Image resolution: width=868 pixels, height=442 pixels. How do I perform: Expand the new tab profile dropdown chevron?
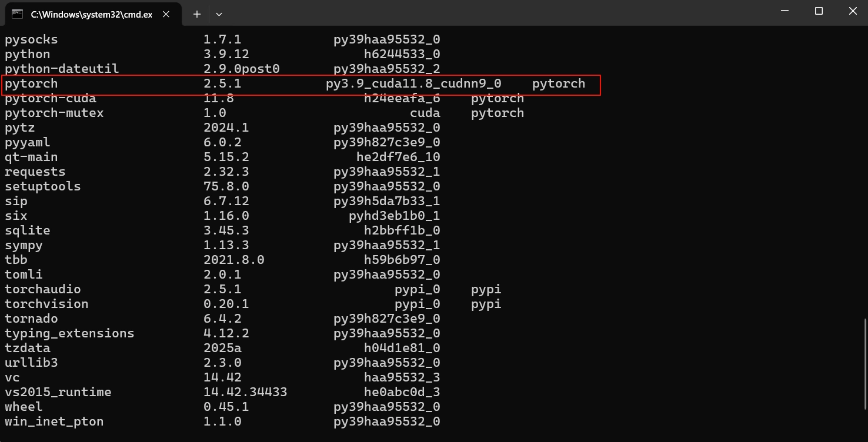pyautogui.click(x=219, y=14)
